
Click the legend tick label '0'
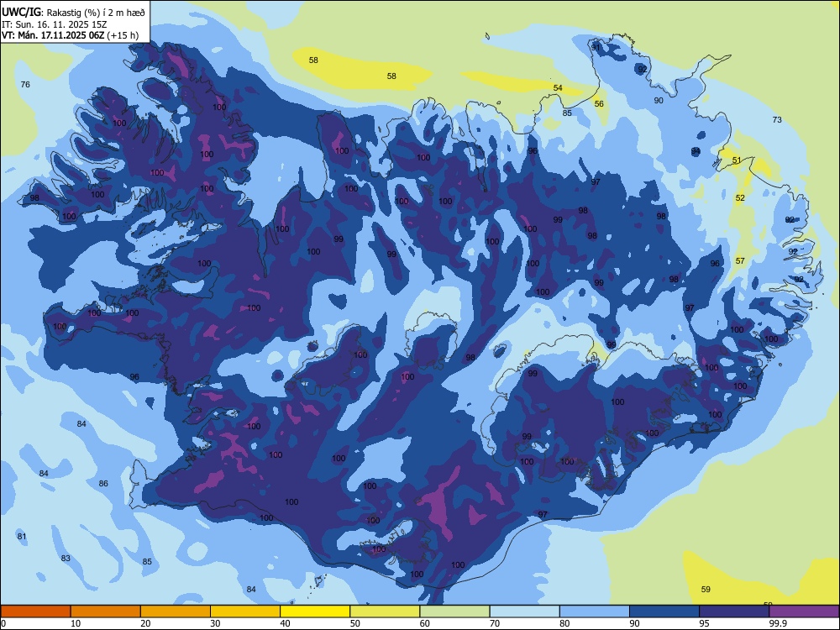point(3,623)
